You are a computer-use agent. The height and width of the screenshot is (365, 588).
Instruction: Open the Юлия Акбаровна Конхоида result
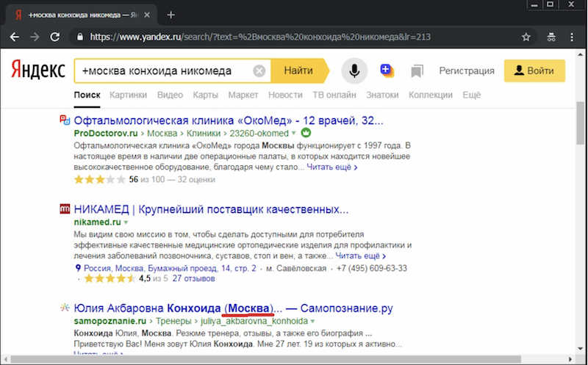click(233, 308)
